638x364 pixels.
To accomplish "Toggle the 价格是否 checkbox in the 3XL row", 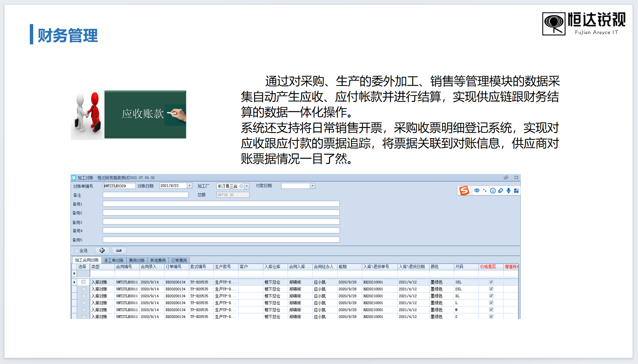I will [x=491, y=282].
